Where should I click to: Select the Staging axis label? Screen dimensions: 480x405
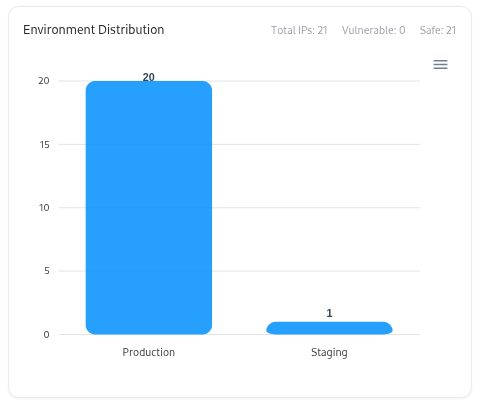pos(329,353)
